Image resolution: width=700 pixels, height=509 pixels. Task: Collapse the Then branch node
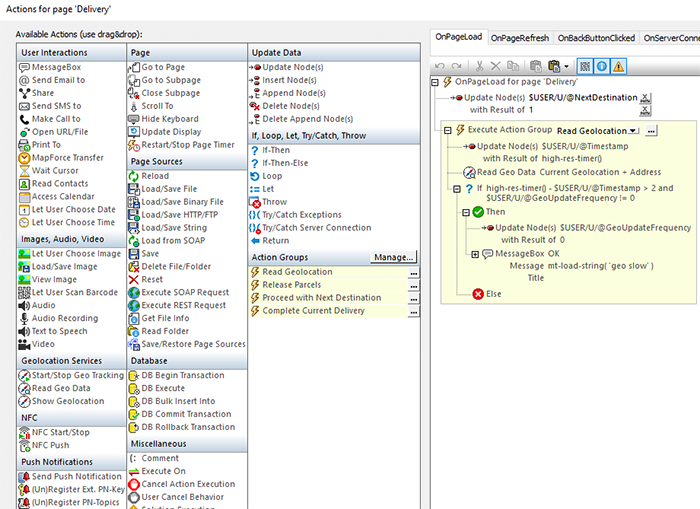tap(465, 212)
